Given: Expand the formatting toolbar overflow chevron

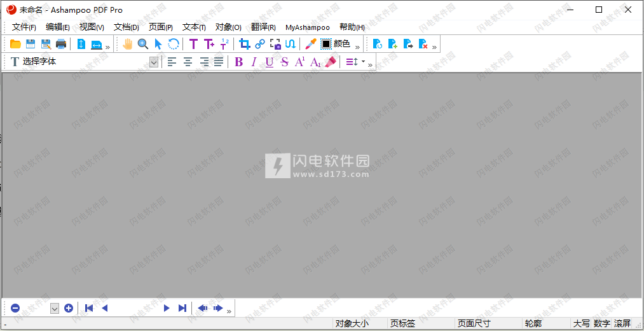Looking at the screenshot, I should pyautogui.click(x=371, y=66).
